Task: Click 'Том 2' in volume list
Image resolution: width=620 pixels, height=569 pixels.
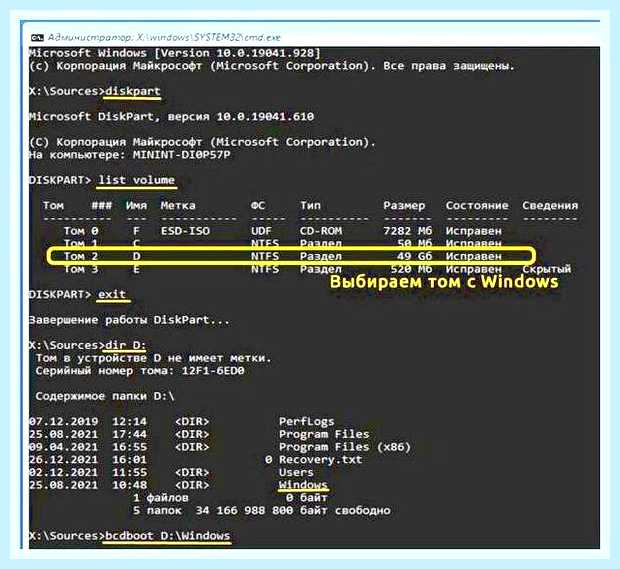Action: pos(81,256)
